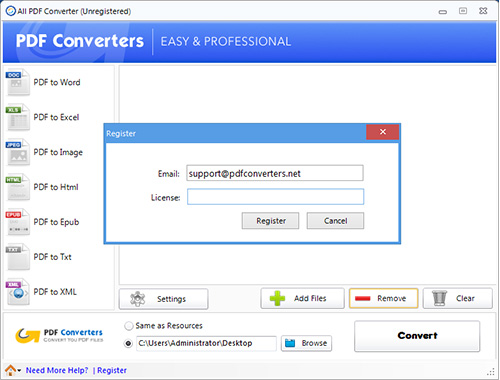Choose PDF to Word conversion mode
Screen dimensions: 500x380
coord(57,82)
